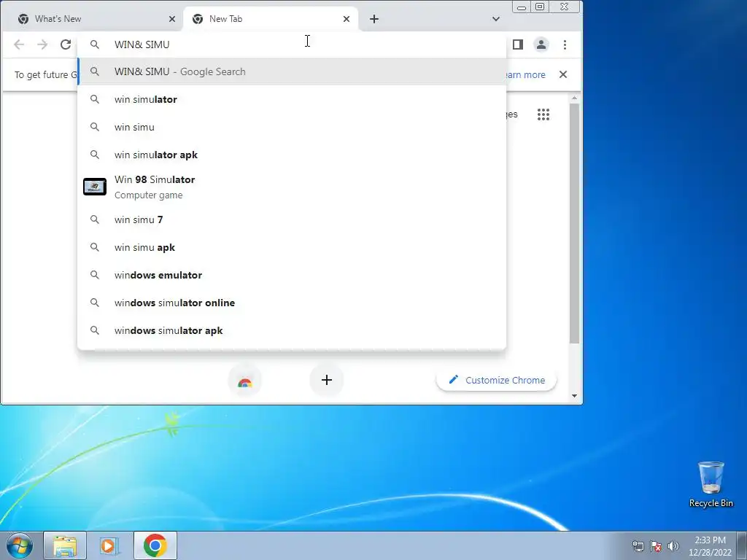Click the Show desktop strip
Screen dimensions: 747x560
click(x=742, y=545)
